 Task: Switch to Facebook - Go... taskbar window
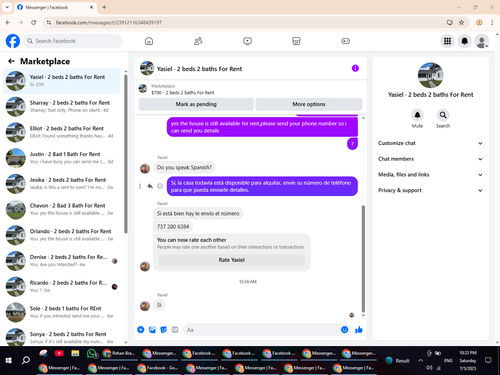click(x=159, y=368)
